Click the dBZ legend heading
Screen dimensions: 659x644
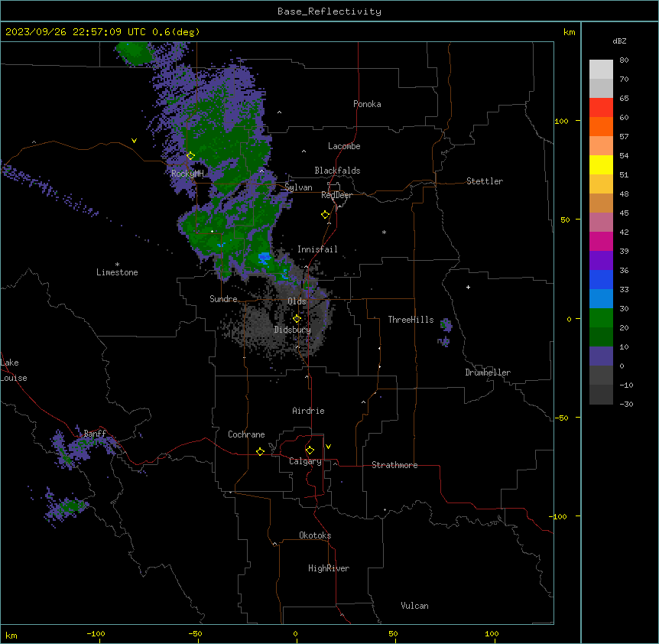(619, 41)
